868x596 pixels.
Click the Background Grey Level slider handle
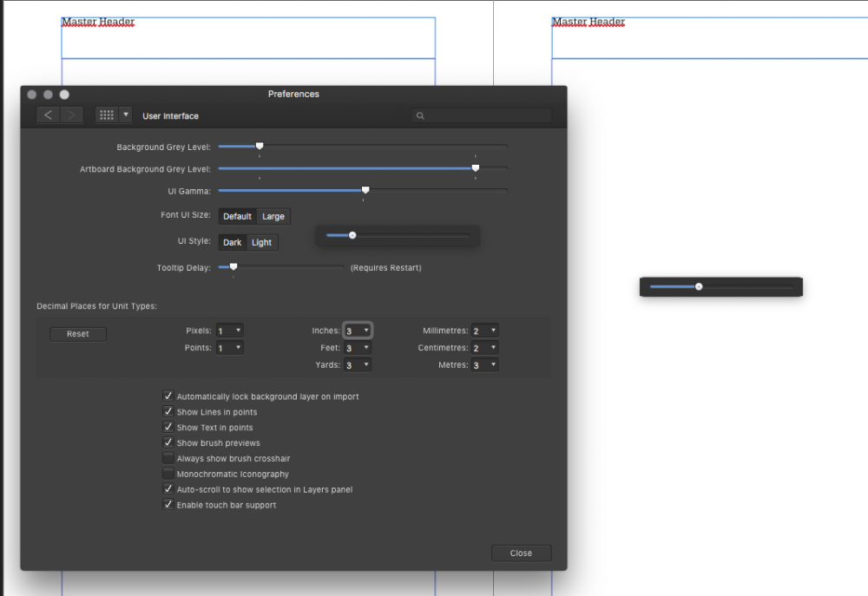pos(260,147)
